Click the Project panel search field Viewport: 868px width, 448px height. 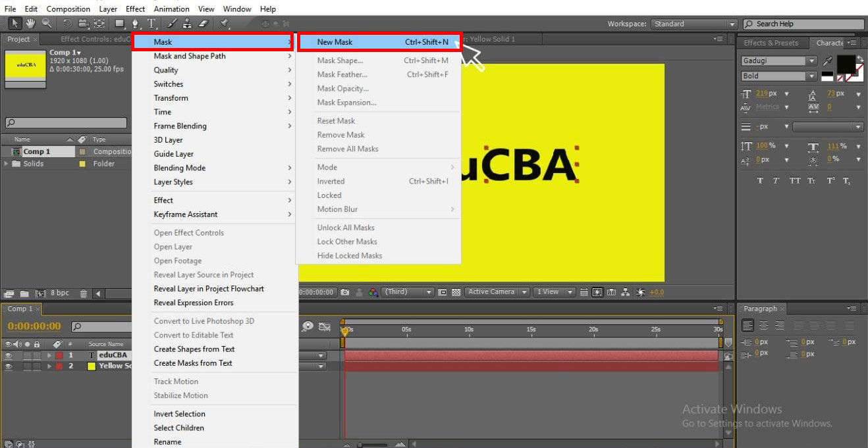coord(66,123)
